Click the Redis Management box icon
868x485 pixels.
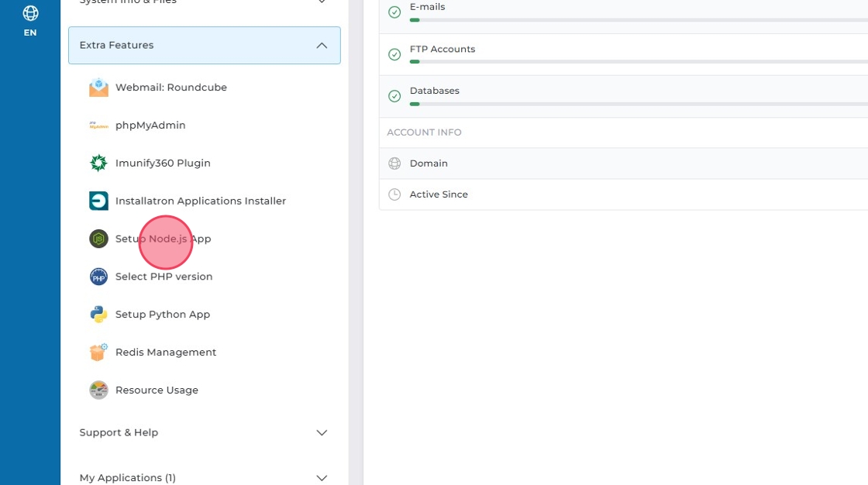(98, 353)
